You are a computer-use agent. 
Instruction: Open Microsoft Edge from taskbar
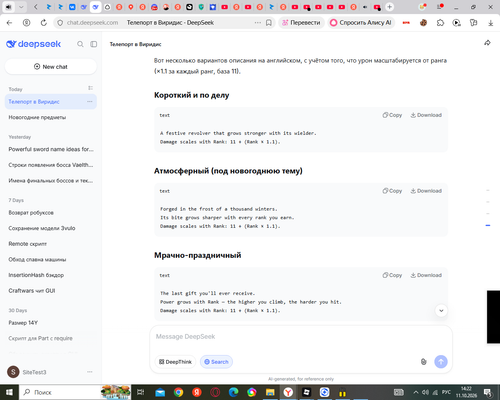click(233, 392)
